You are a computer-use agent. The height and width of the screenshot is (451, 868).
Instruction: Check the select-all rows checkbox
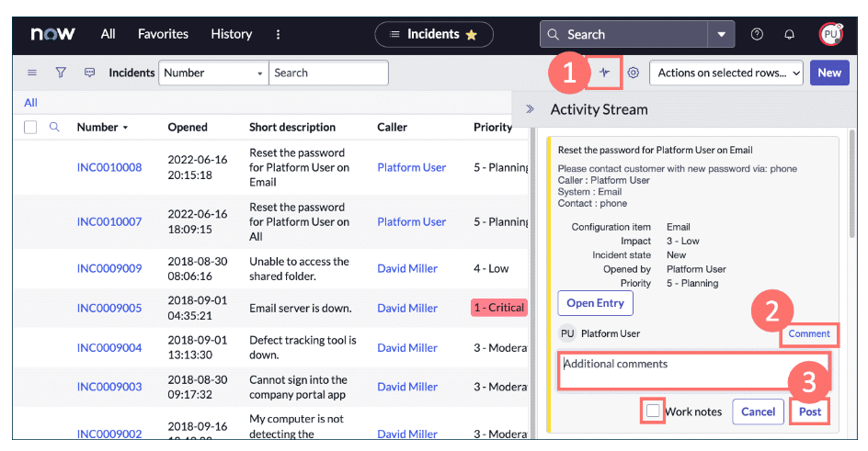point(30,127)
